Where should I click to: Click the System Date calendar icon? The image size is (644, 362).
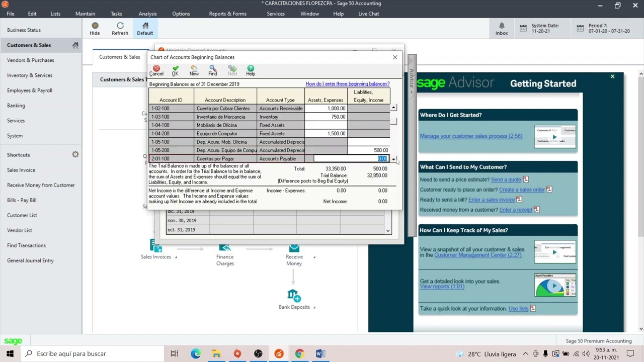[x=523, y=28]
